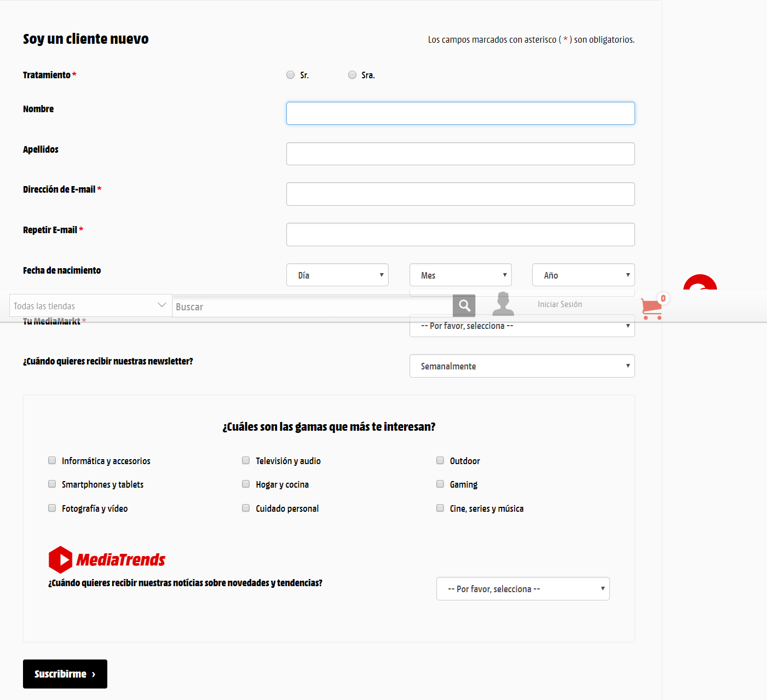Select the Sra. radio button

pos(353,75)
